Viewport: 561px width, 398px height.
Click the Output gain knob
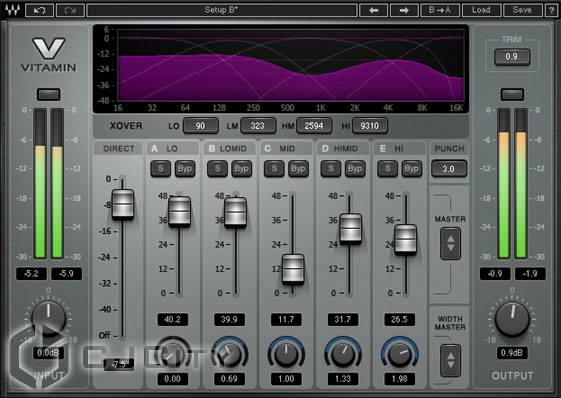coord(512,319)
